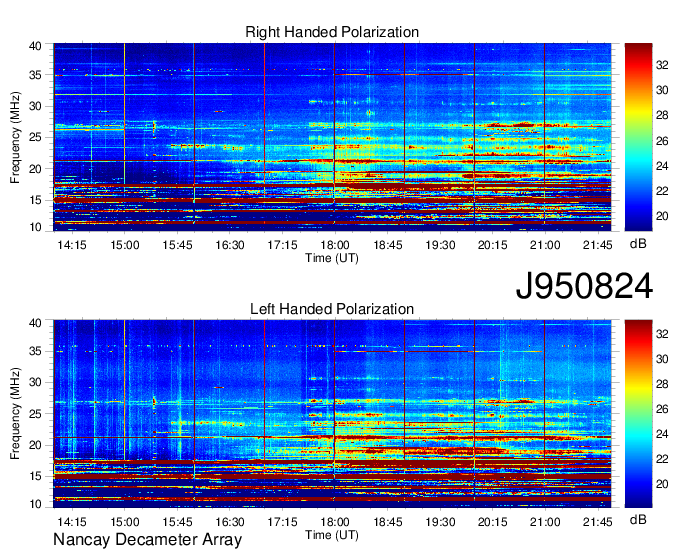Click the 32 dB label on top colorbar
This screenshot has width=680, height=552.
[x=662, y=65]
